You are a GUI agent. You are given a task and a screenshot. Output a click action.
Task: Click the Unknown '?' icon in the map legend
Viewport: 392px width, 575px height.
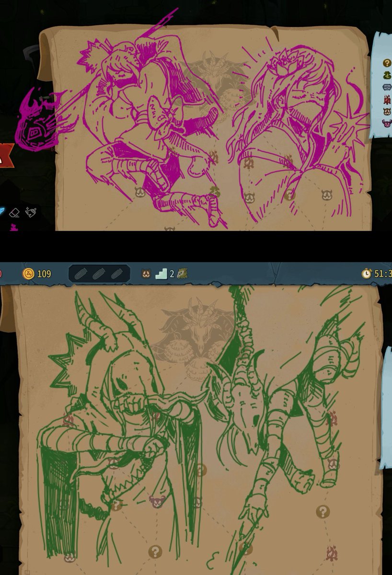pos(387,63)
